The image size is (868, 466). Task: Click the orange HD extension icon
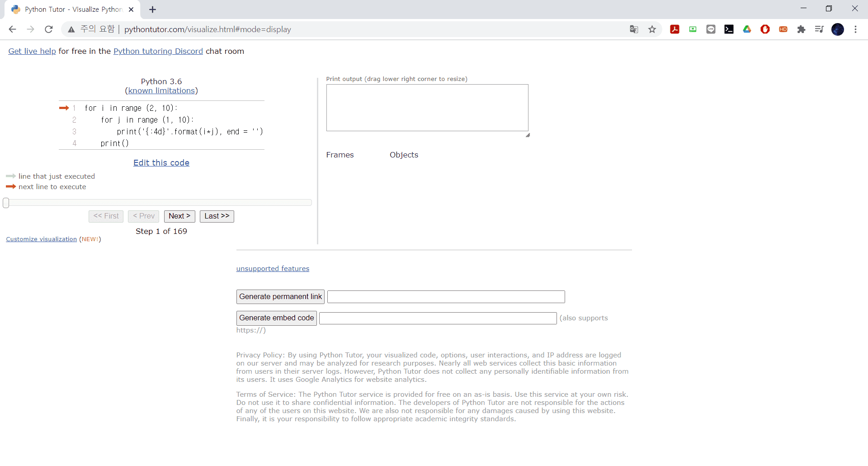[783, 29]
